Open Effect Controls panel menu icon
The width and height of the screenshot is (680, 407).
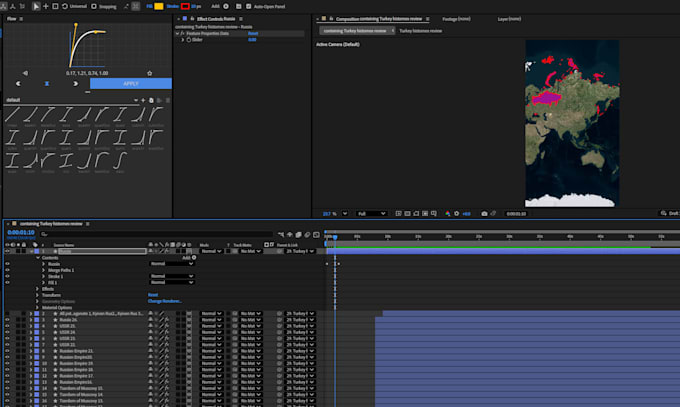[241, 19]
